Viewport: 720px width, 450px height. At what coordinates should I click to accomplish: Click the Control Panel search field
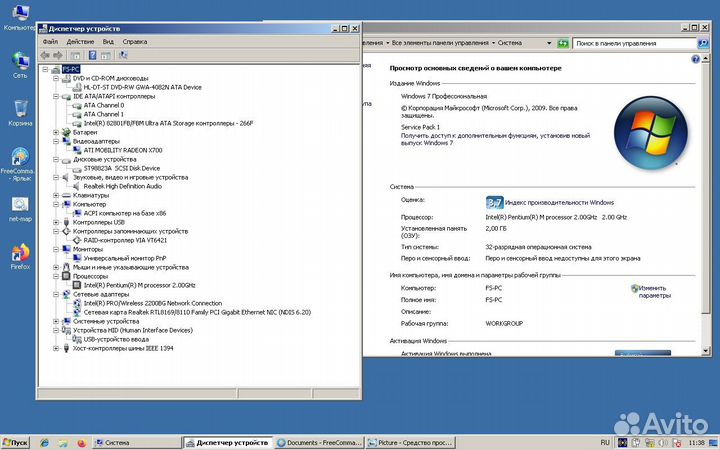(x=640, y=43)
